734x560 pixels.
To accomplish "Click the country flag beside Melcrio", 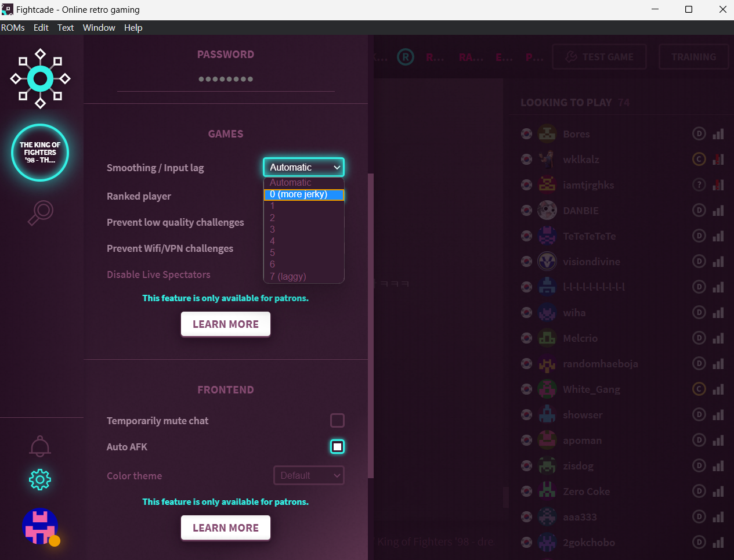I will pyautogui.click(x=526, y=338).
